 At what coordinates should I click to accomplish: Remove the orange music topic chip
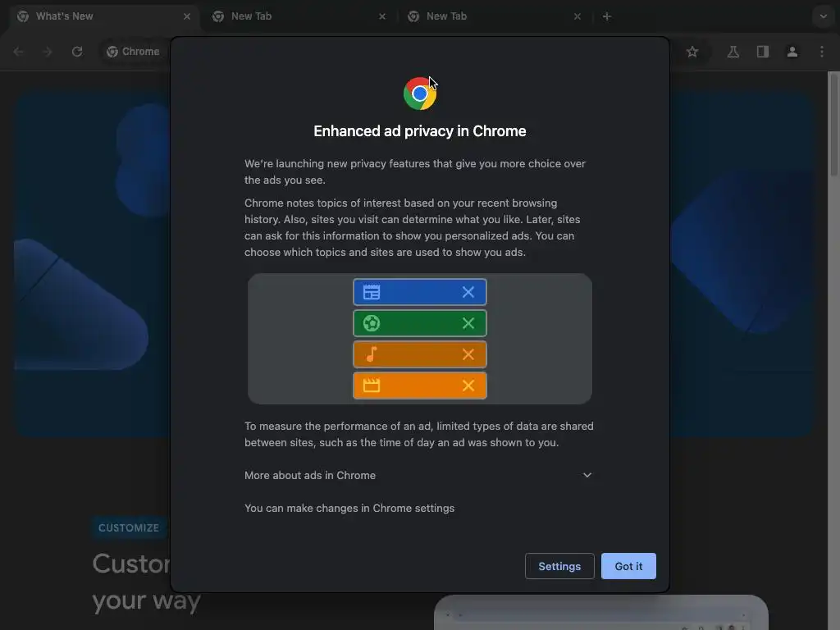(x=468, y=354)
